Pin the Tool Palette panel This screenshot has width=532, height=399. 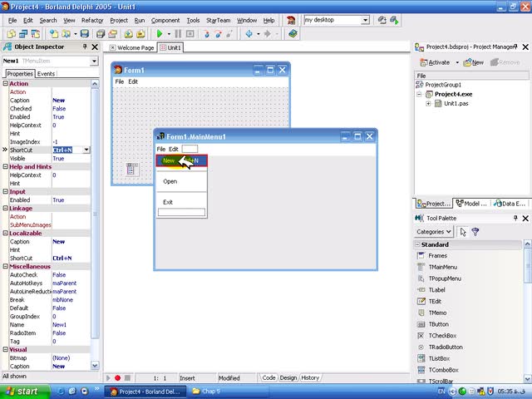pos(515,218)
